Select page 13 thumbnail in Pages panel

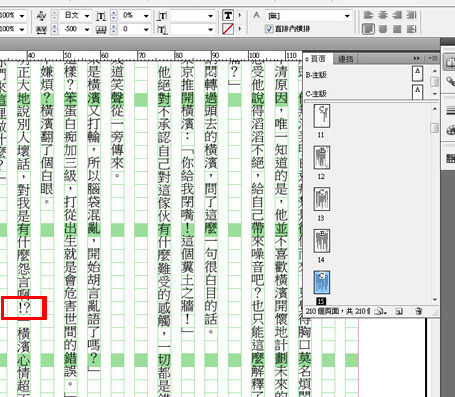tap(322, 199)
